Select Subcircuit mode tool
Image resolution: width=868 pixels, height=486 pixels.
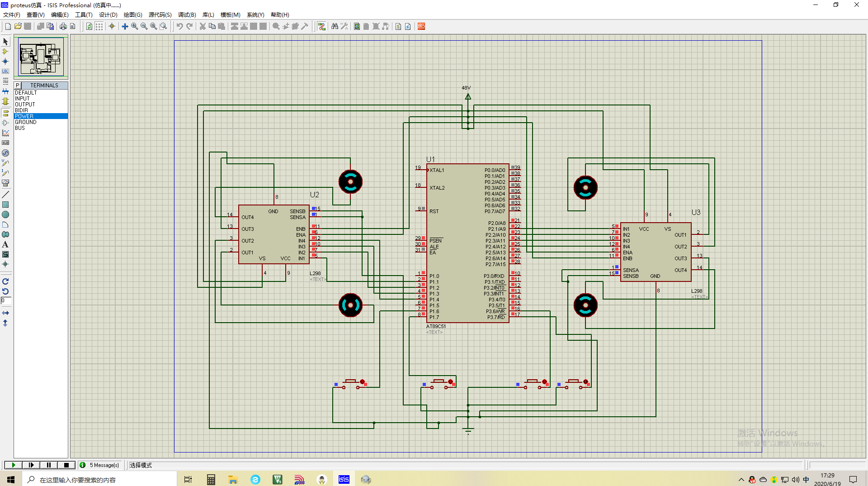tap(5, 102)
